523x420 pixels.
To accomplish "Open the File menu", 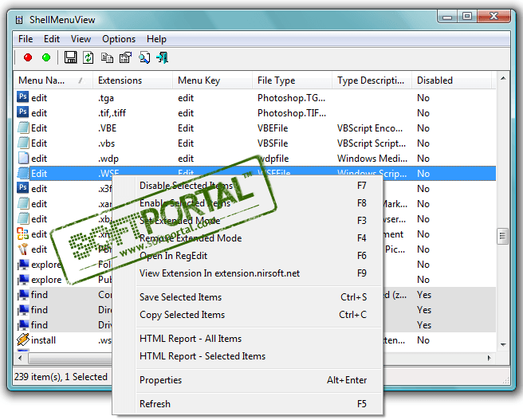I will coord(26,39).
